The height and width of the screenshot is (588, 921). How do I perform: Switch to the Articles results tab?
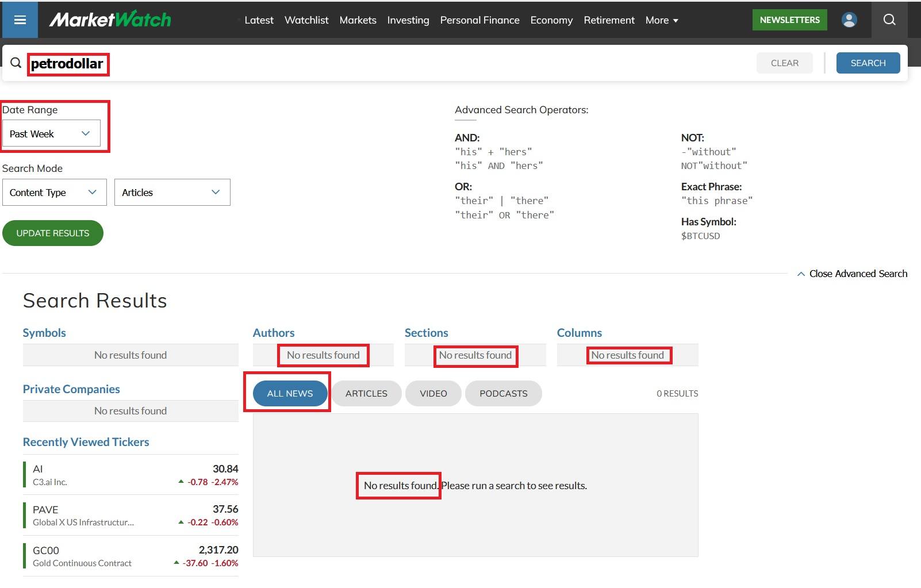pyautogui.click(x=366, y=394)
